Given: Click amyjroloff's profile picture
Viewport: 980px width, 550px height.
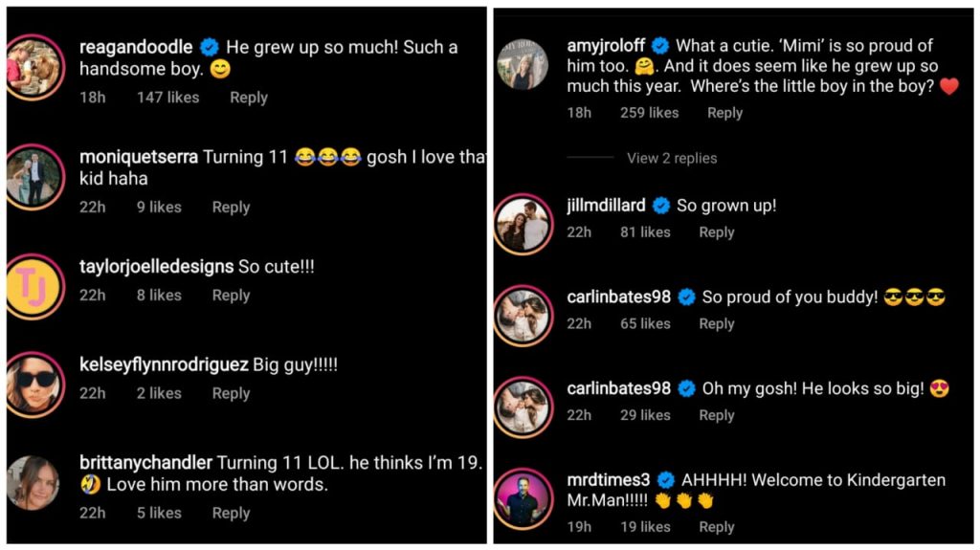Looking at the screenshot, I should [x=523, y=66].
